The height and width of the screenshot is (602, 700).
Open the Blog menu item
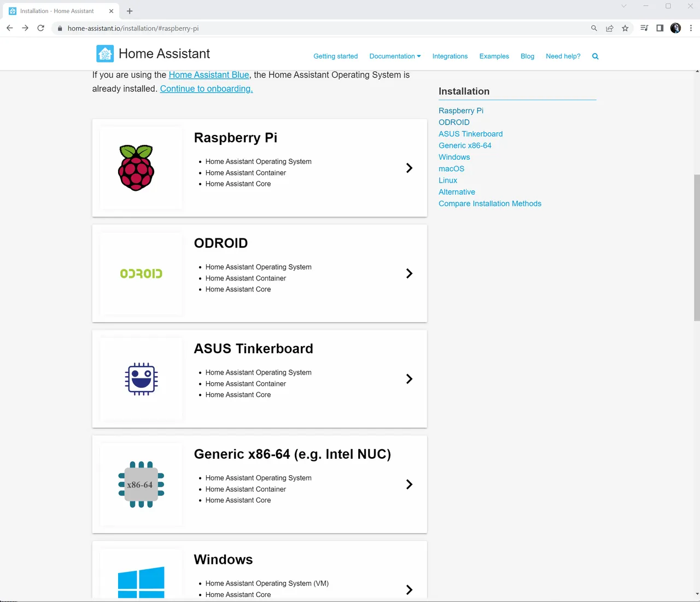[527, 56]
